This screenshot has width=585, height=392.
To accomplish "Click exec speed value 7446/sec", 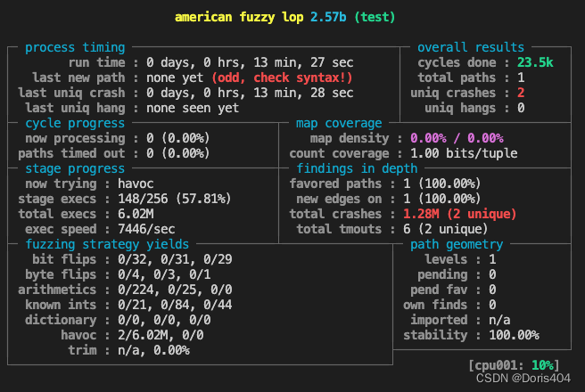I will tap(146, 229).
